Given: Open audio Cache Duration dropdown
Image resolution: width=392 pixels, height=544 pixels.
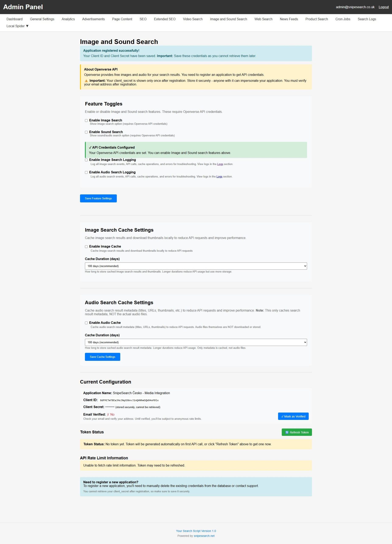Looking at the screenshot, I should point(196,342).
